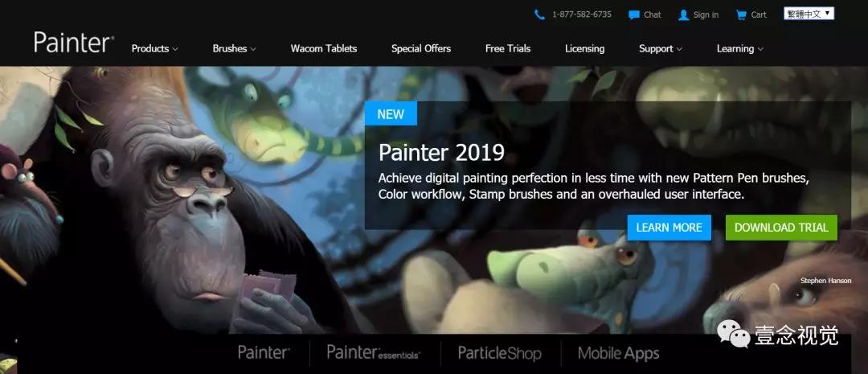Click the blue LEARN MORE button
Viewport: 868px width, 374px height.
point(669,228)
